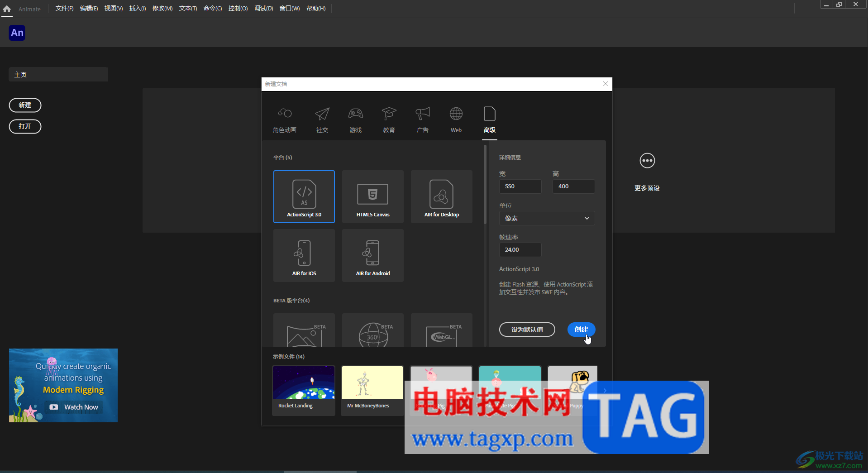Select the 高级 advanced preset tab

490,120
